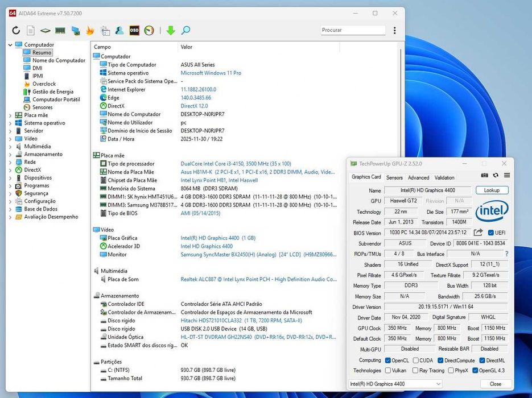532x398 pixels.
Task: Click the green download arrow icon
Action: click(171, 31)
